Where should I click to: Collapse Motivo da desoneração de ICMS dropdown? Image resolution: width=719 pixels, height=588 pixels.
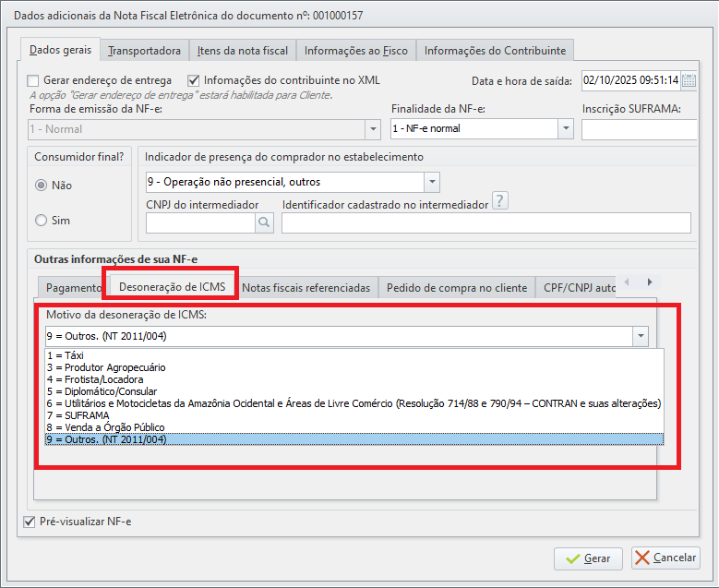point(641,336)
